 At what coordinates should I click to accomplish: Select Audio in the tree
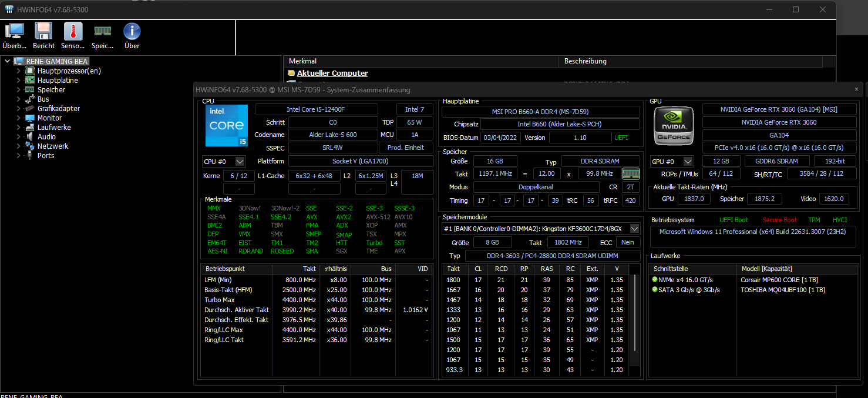[x=47, y=136]
